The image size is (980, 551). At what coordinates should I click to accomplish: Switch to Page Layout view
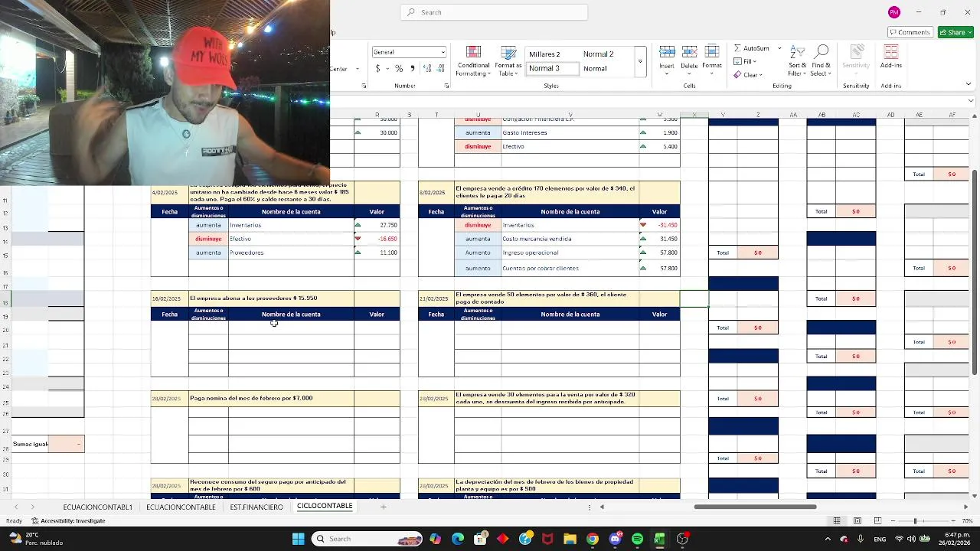[x=857, y=521]
